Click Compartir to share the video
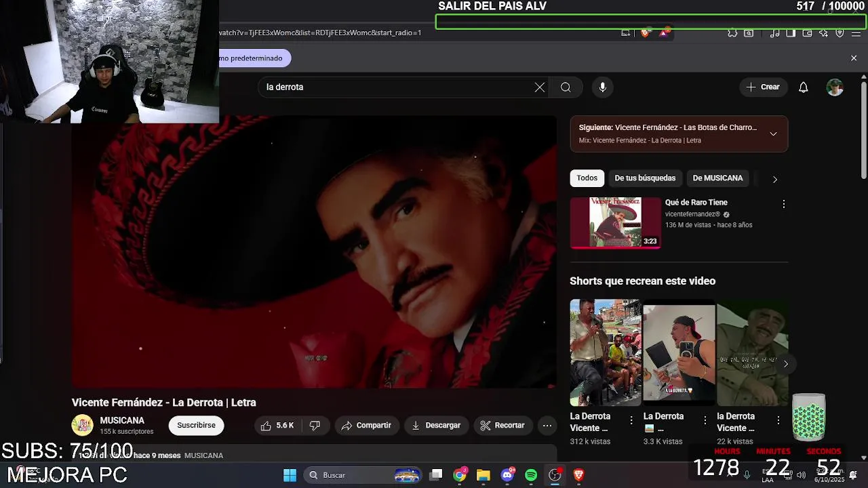The width and height of the screenshot is (868, 488). click(367, 426)
